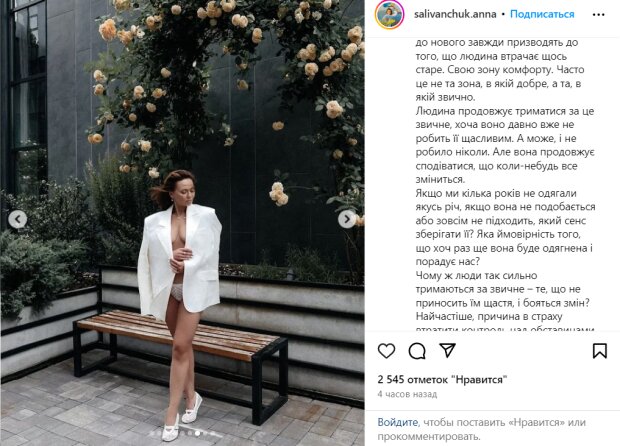
Task: Select the active white carousel dot indicator
Action: tap(197, 433)
